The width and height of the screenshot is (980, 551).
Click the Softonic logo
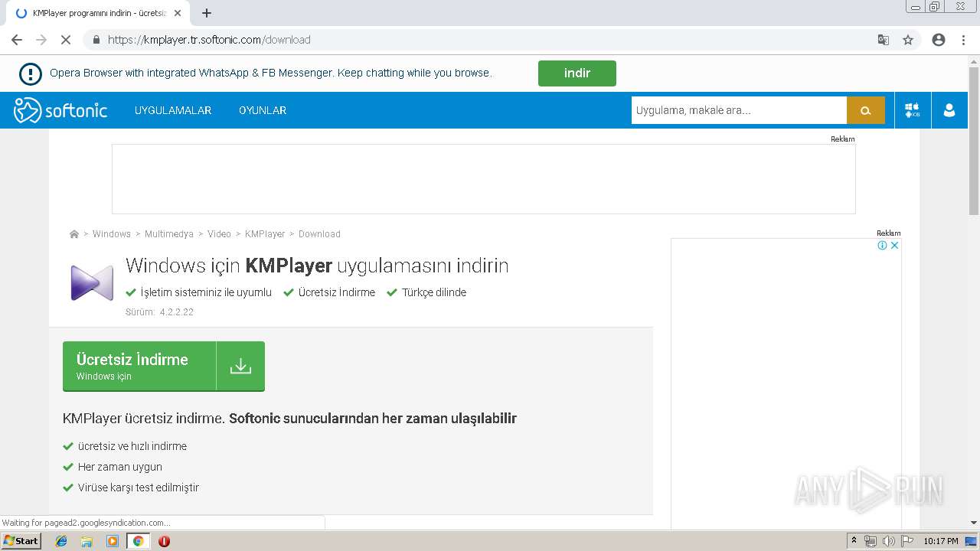click(60, 110)
